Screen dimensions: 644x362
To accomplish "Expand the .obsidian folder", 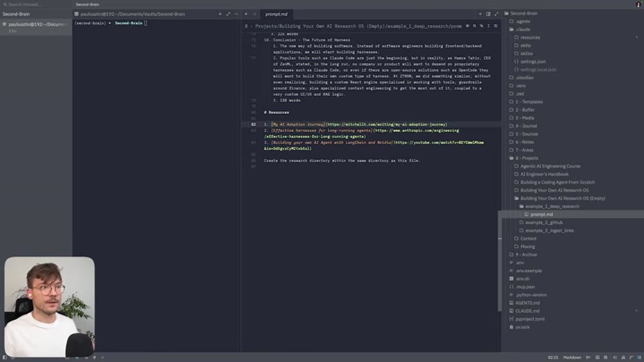I will [x=525, y=78].
